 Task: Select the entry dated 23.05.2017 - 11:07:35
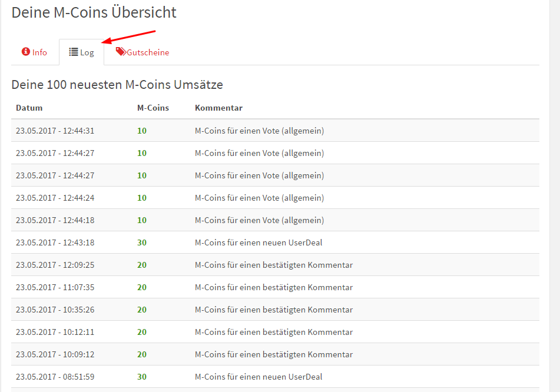point(55,287)
